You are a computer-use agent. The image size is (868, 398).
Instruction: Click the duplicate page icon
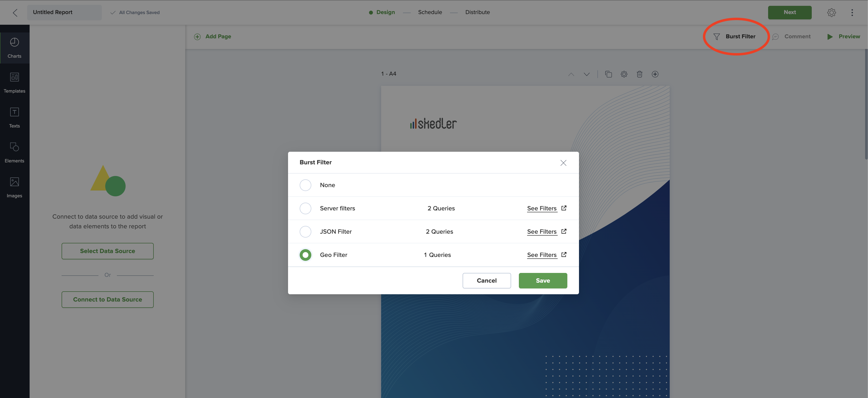click(608, 74)
